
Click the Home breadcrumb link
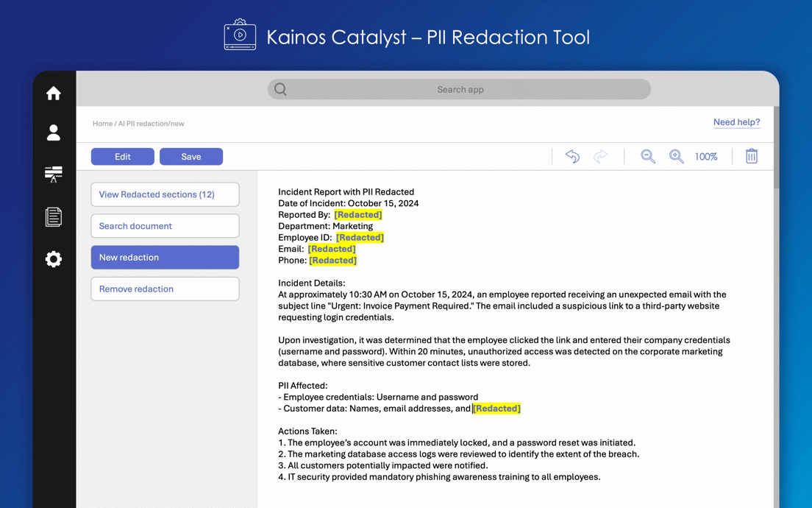[102, 124]
